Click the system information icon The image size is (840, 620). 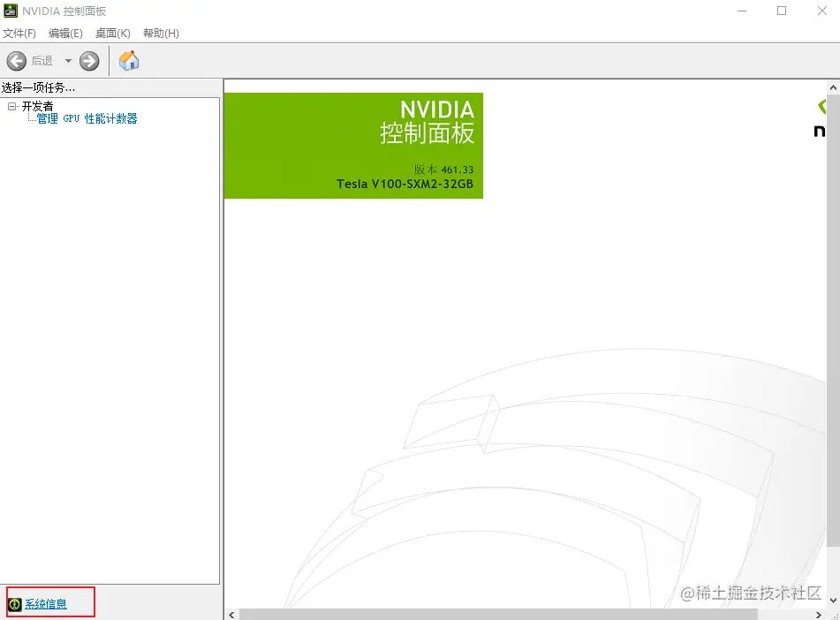point(14,604)
